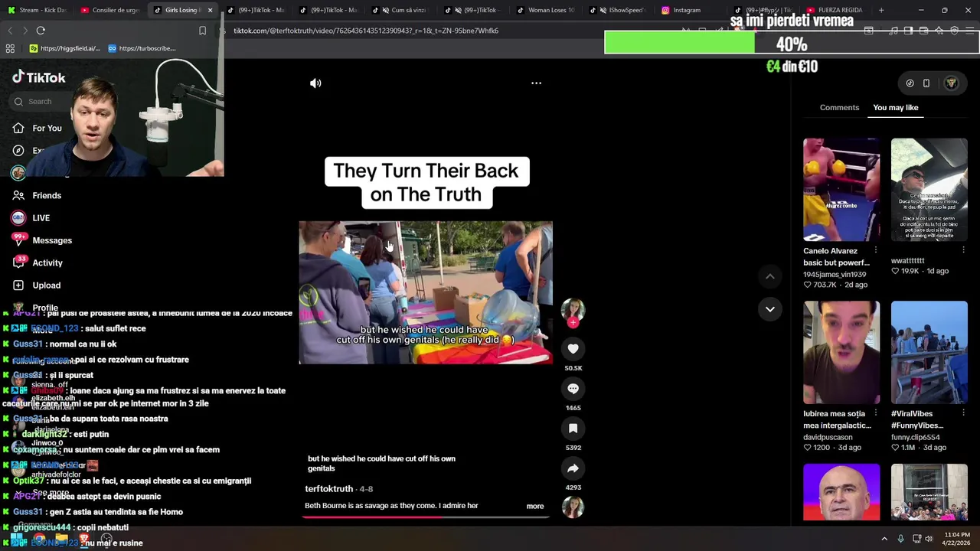This screenshot has height=551, width=980.
Task: Open the wwattttttt car video thumbnail
Action: pyautogui.click(x=929, y=190)
